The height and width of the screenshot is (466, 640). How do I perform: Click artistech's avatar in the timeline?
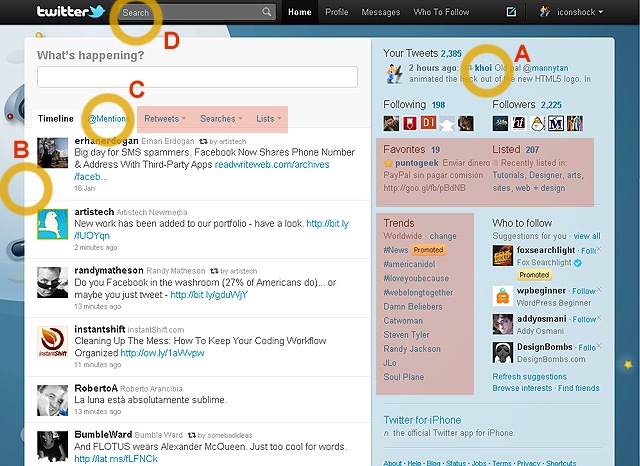click(x=52, y=223)
